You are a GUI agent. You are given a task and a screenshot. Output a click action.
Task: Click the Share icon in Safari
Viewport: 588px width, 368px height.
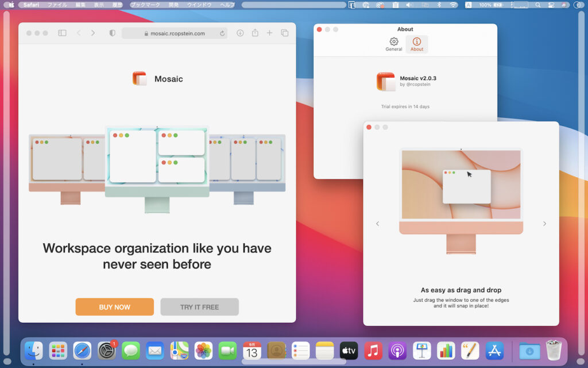(x=255, y=33)
